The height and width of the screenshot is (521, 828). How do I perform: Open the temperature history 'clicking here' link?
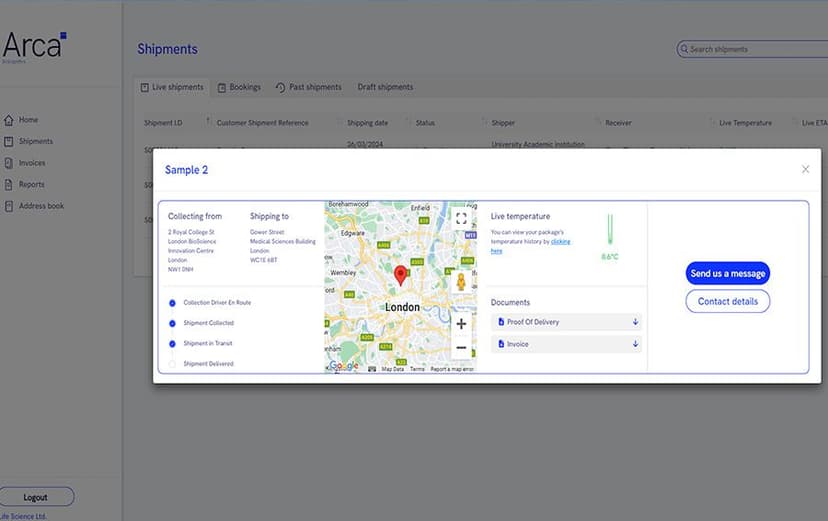point(560,242)
